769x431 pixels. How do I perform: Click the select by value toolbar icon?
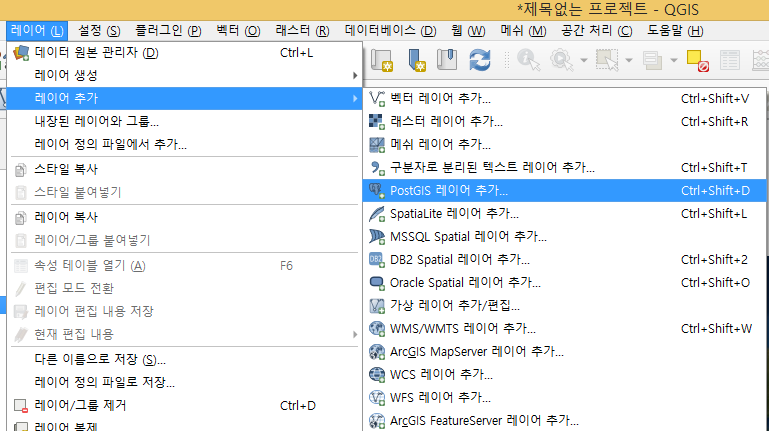click(x=653, y=60)
